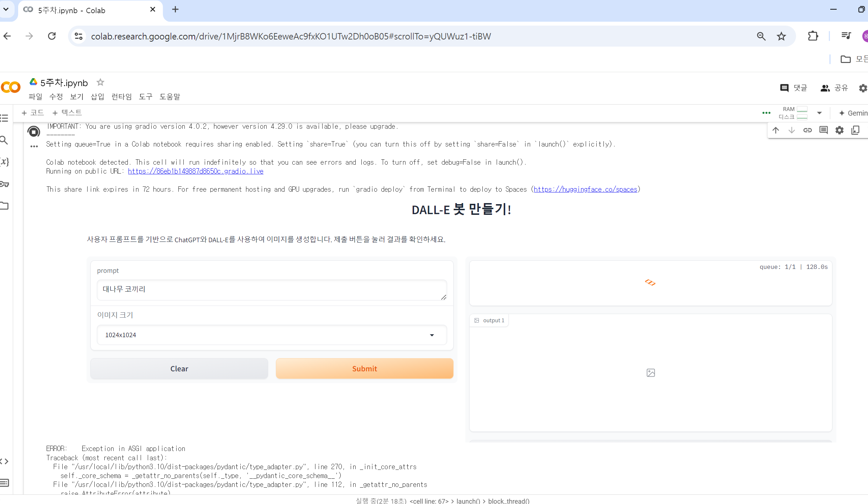Screen dimensions: 868x504
Task: Click the Submit button
Action: point(365,368)
